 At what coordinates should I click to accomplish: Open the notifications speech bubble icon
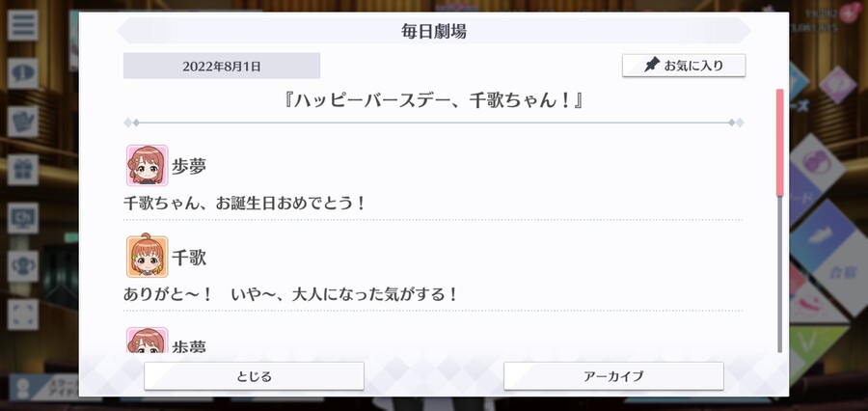click(x=23, y=73)
